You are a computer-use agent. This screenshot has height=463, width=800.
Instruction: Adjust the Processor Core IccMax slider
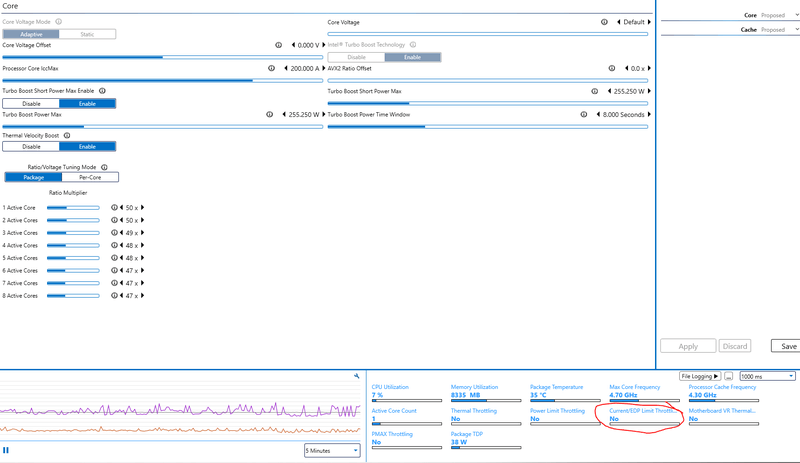[163, 81]
